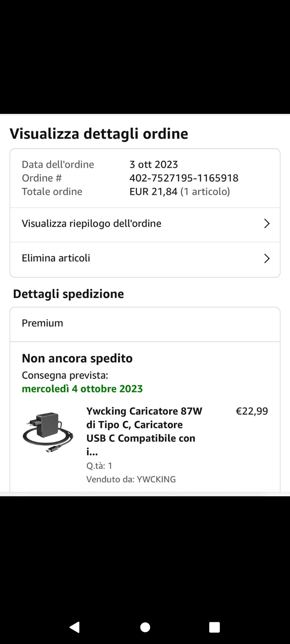Tap chevron next to Visualizza riepilogo dell'ordine
Screen dimensions: 290x644
(266, 224)
